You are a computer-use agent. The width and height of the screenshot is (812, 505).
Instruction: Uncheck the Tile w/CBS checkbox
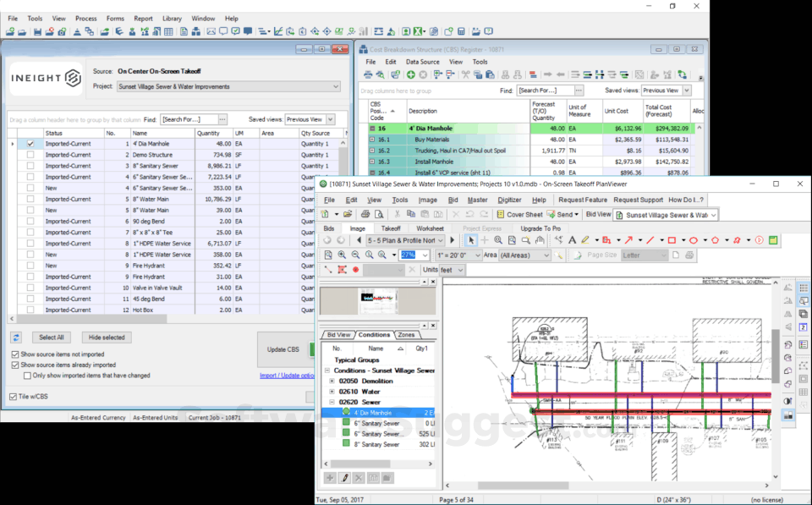[x=13, y=397]
